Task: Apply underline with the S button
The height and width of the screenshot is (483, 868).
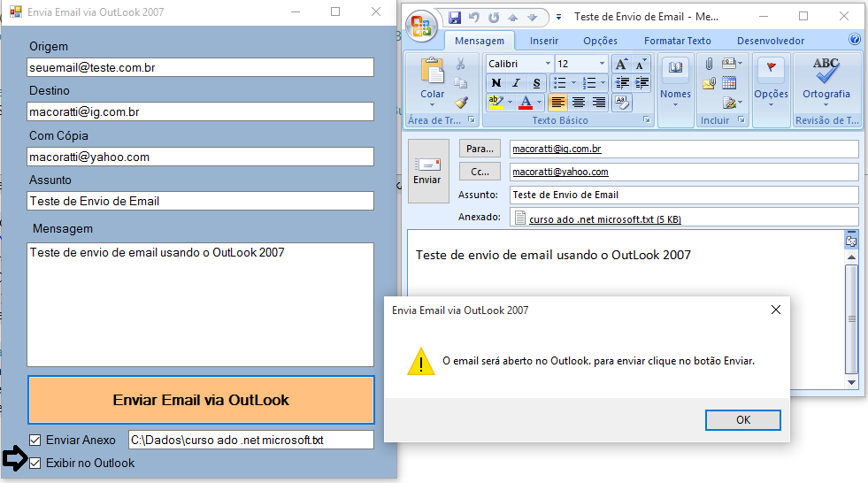Action: (536, 83)
